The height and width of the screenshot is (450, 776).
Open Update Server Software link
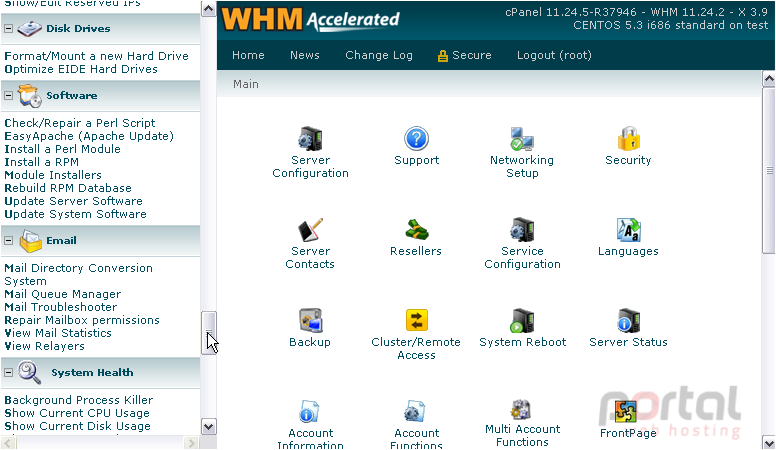[x=73, y=201]
